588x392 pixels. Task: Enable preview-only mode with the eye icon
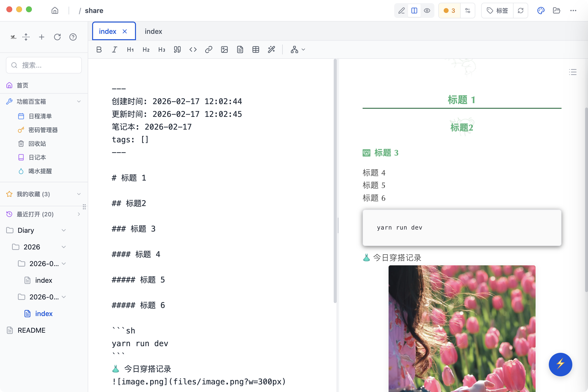427,11
